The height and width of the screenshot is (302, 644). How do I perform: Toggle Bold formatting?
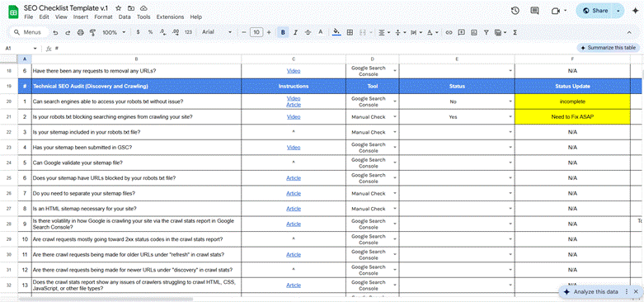[283, 32]
